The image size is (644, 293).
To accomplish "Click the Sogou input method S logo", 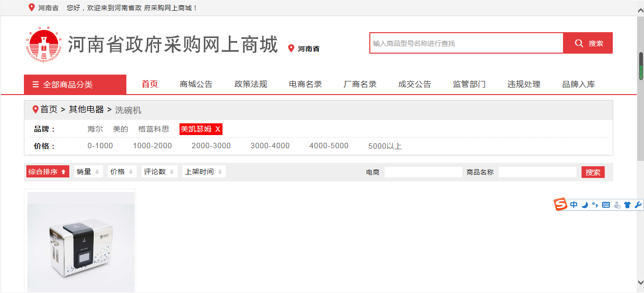I will coord(561,205).
